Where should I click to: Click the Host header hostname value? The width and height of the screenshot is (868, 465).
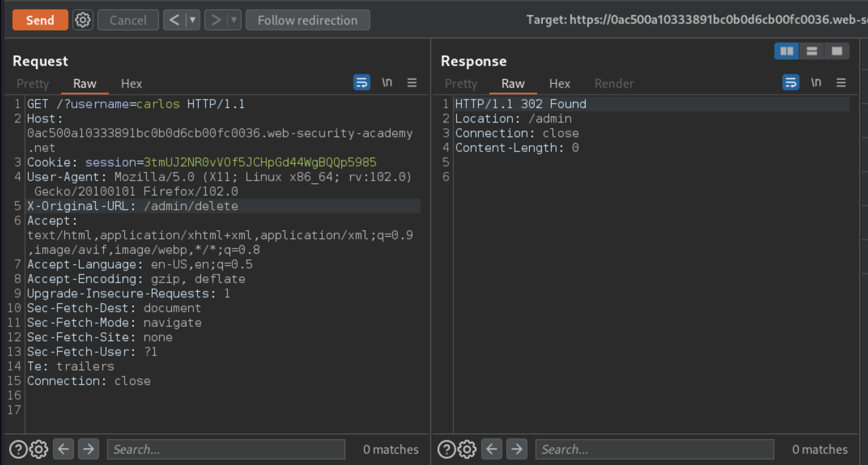click(220, 140)
